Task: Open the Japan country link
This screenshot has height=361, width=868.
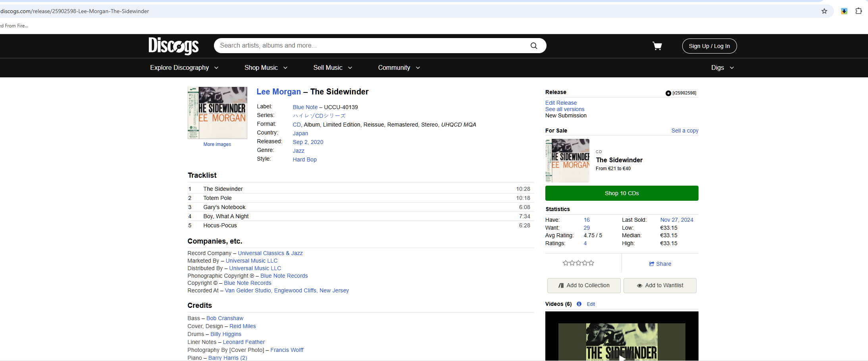Action: point(300,133)
